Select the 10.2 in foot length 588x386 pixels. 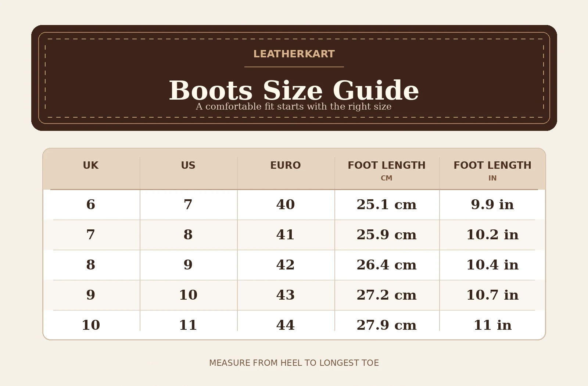click(492, 235)
